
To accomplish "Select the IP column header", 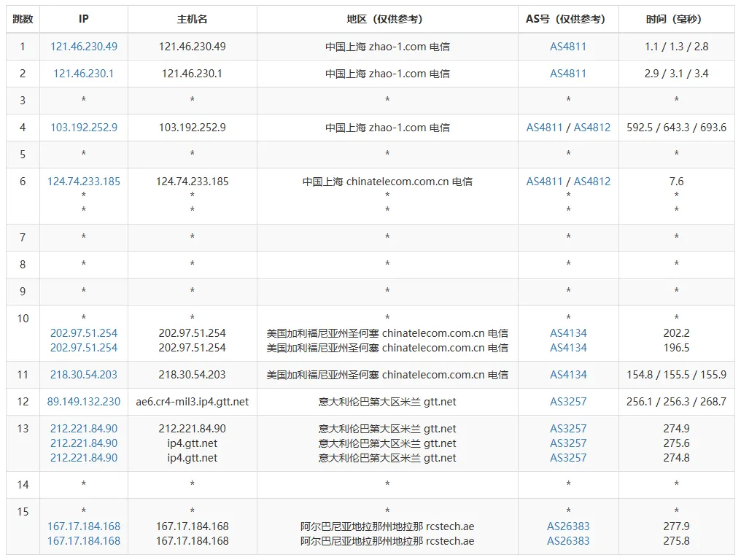I will pos(84,20).
